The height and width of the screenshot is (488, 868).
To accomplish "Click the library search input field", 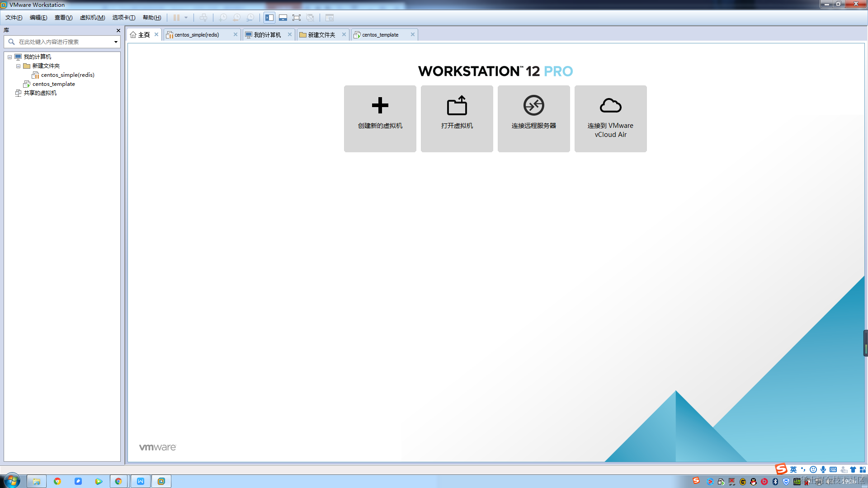I will [x=63, y=42].
